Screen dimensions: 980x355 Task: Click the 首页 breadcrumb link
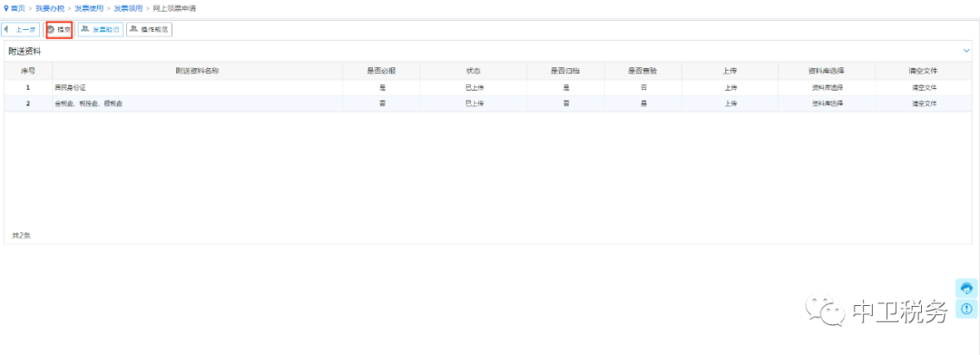pyautogui.click(x=17, y=9)
